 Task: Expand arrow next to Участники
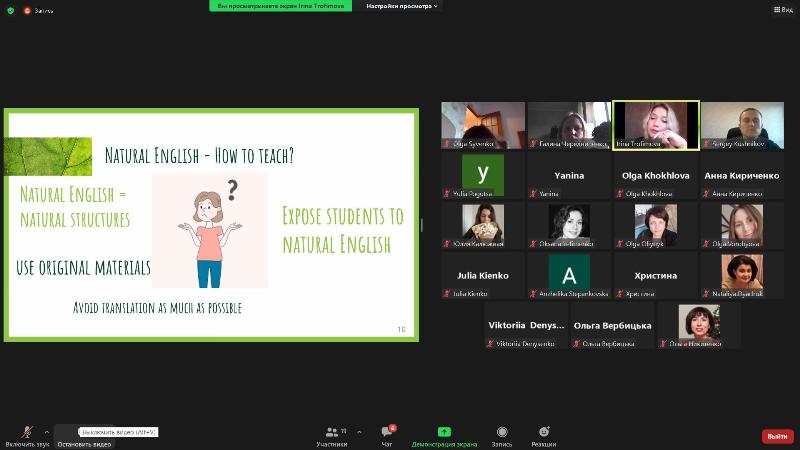click(359, 432)
